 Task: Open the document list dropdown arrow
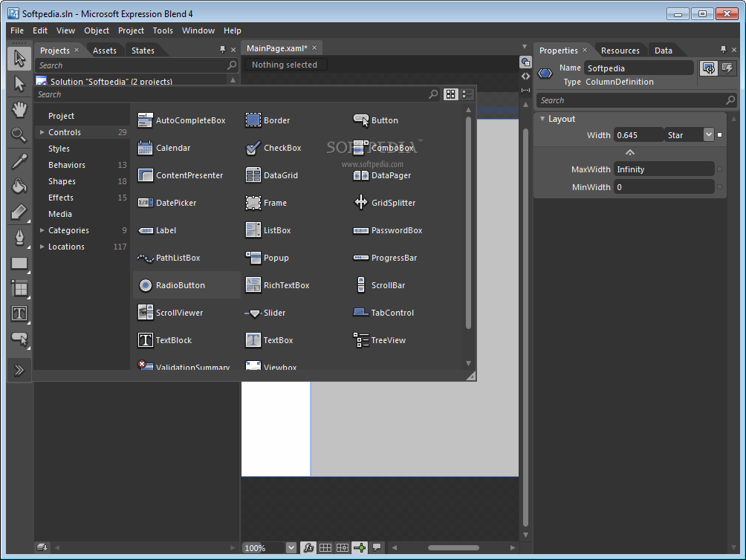(x=525, y=47)
